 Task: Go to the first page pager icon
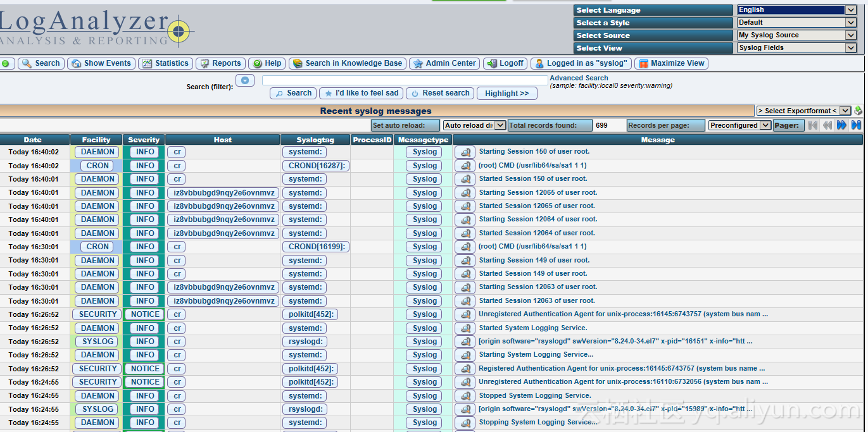coord(814,125)
